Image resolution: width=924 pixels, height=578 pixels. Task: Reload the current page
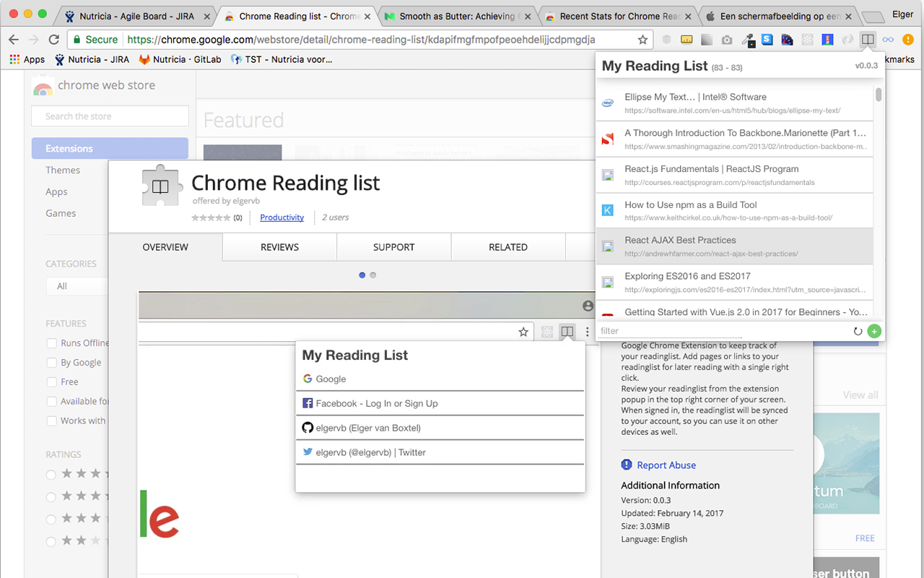[x=54, y=40]
